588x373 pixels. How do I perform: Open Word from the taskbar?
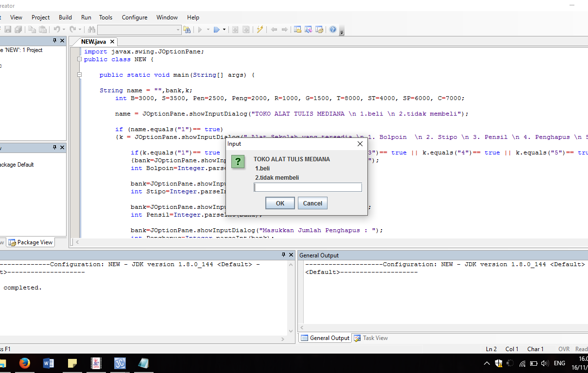[x=49, y=363]
